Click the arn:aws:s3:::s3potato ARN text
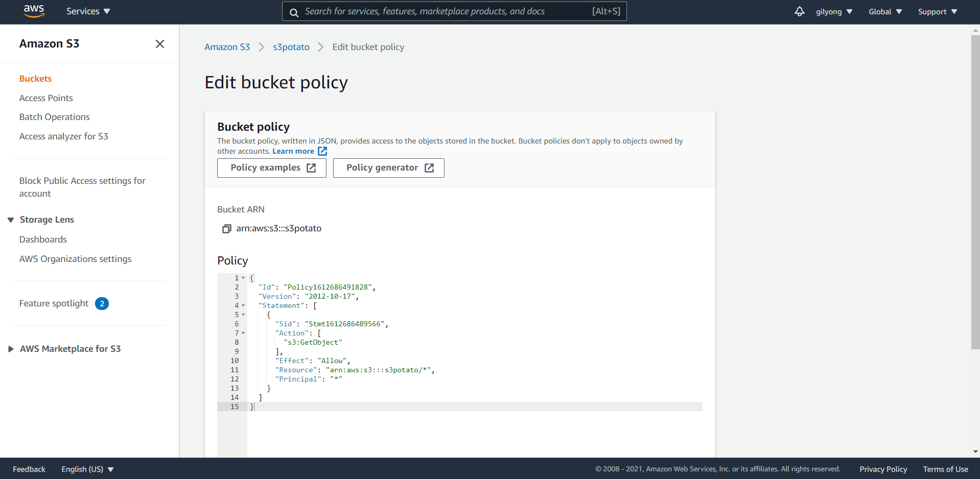Image resolution: width=980 pixels, height=479 pixels. pos(279,229)
